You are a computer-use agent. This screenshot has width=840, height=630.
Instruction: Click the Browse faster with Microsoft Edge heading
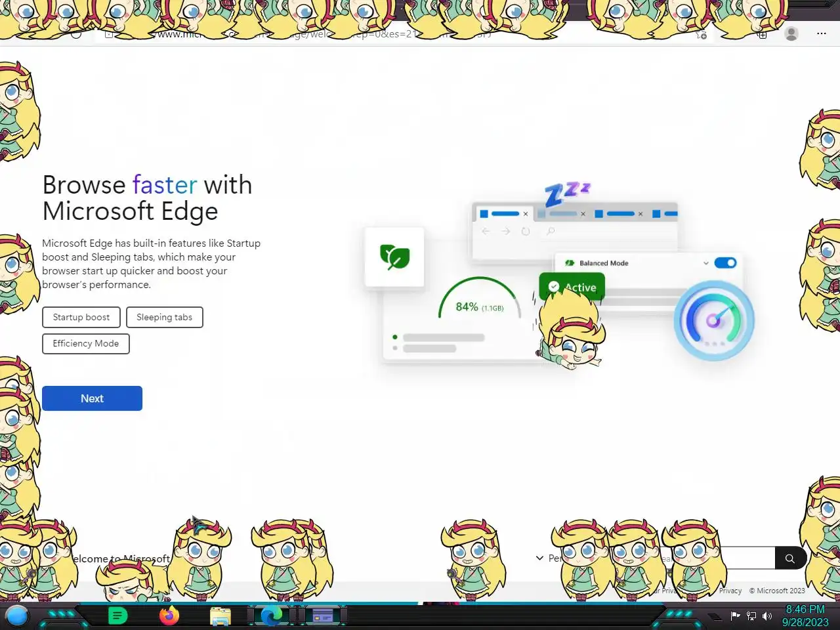point(147,198)
